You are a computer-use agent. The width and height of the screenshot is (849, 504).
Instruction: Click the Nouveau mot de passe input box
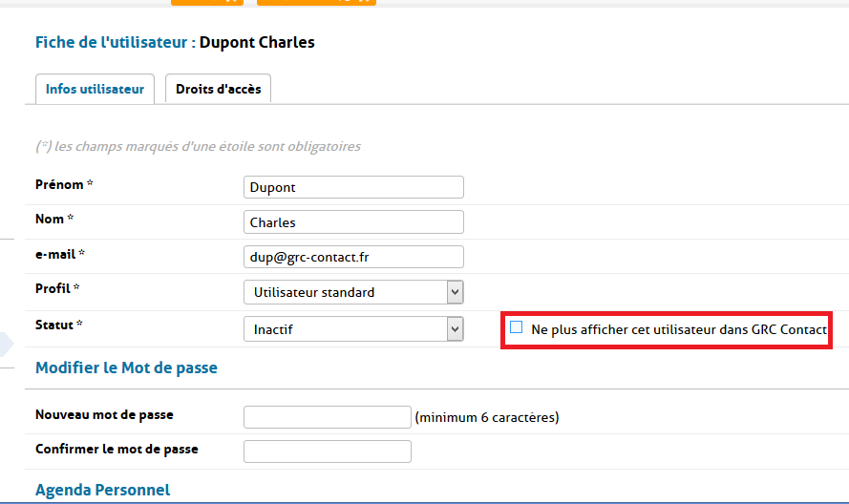click(327, 417)
